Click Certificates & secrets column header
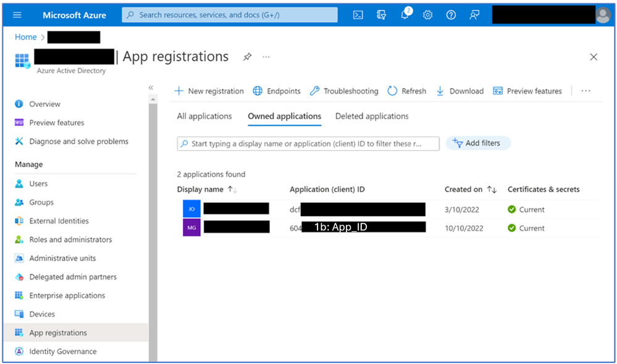This screenshot has width=617, height=364. 544,189
